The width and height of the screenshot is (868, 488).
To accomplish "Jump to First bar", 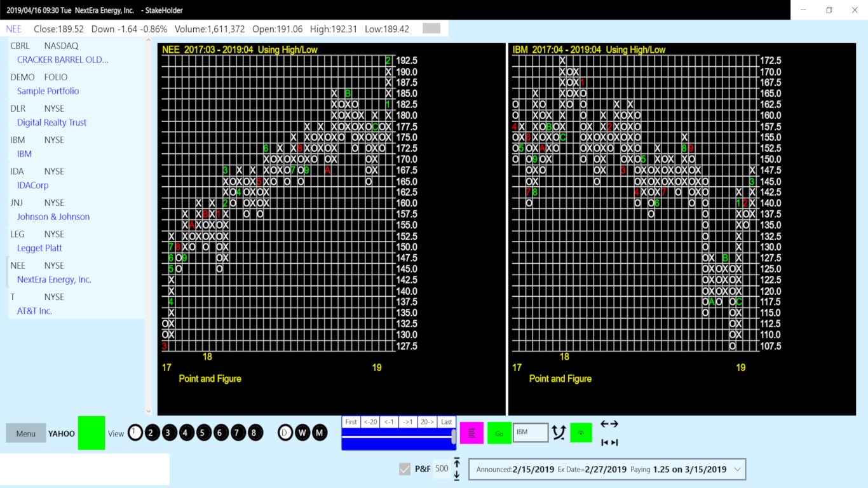I will (351, 422).
